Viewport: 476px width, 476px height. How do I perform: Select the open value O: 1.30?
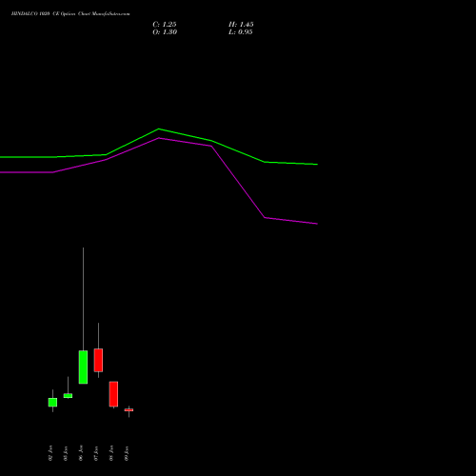[x=165, y=32]
